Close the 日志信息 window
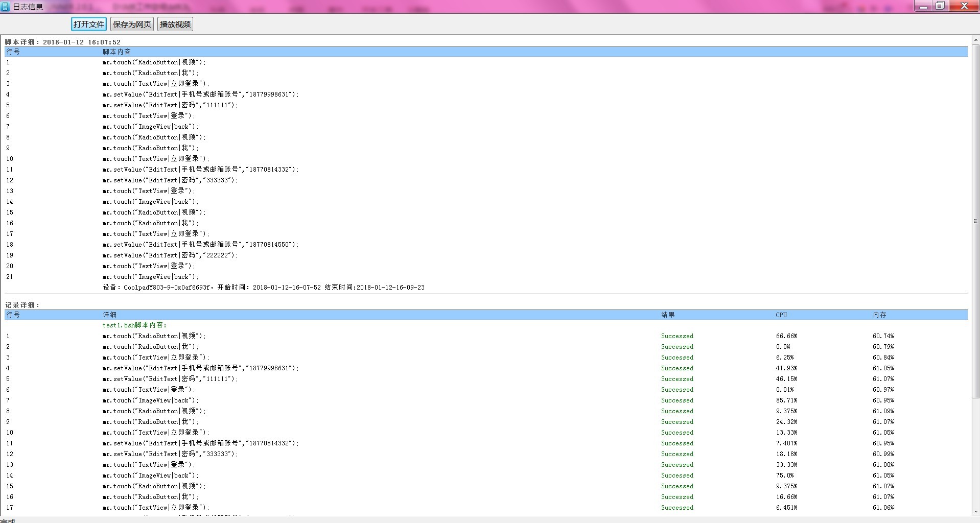 click(964, 6)
